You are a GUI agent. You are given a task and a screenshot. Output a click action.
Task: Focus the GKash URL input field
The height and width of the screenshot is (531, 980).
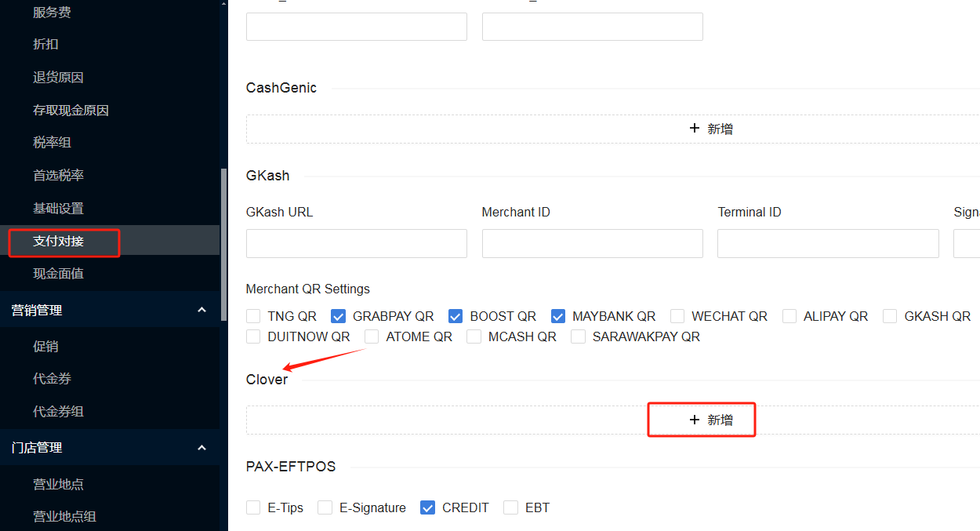(357, 243)
